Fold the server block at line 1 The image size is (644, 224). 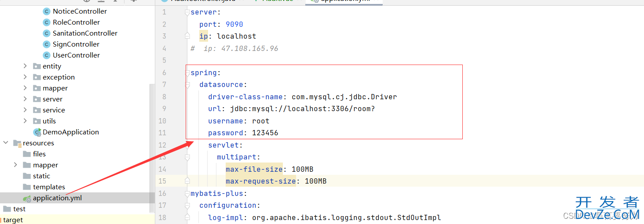[187, 12]
